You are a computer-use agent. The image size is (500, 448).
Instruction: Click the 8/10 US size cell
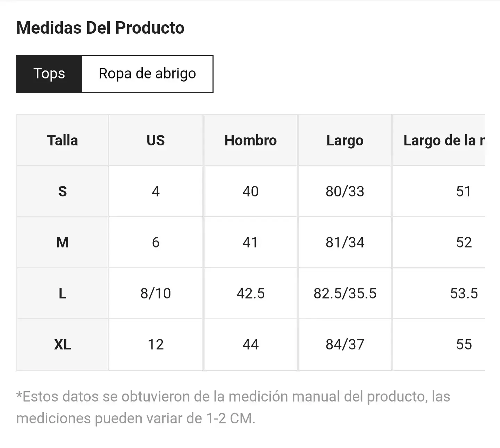(x=156, y=293)
